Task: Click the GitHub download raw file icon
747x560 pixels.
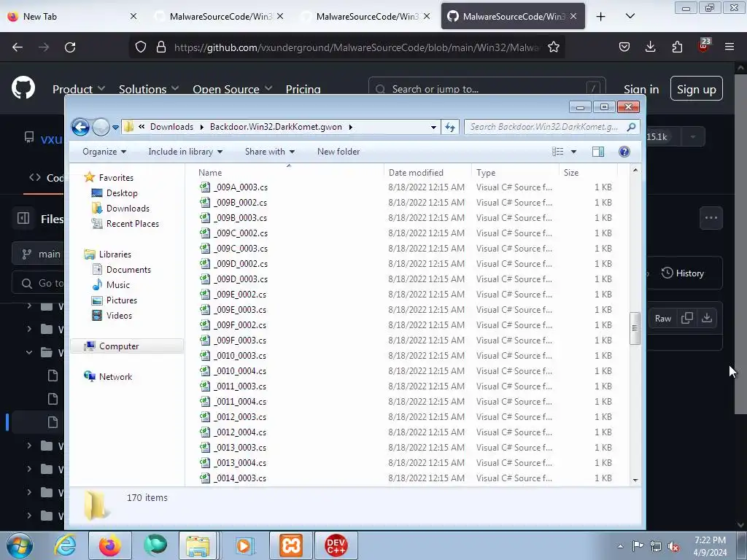Action: pyautogui.click(x=707, y=318)
